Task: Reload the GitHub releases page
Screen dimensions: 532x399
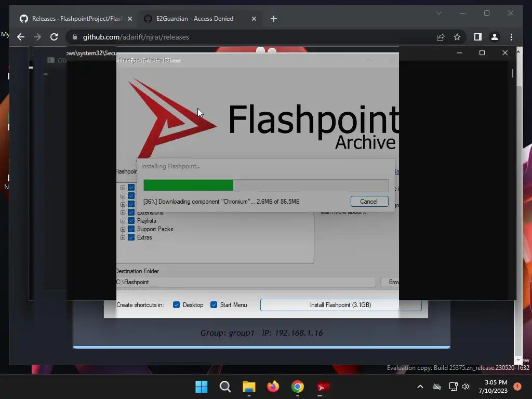Action: point(54,37)
